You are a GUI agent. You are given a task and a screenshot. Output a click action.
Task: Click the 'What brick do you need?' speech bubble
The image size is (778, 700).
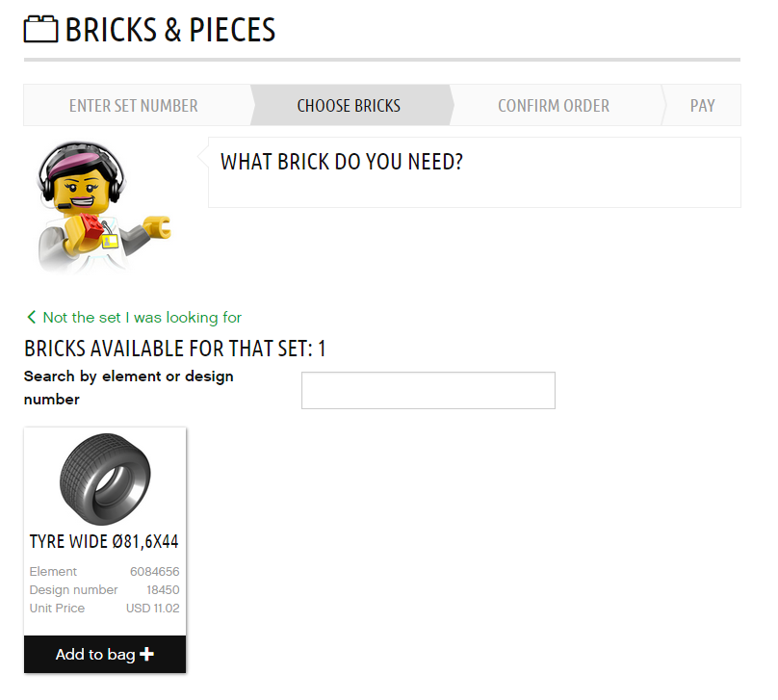475,172
